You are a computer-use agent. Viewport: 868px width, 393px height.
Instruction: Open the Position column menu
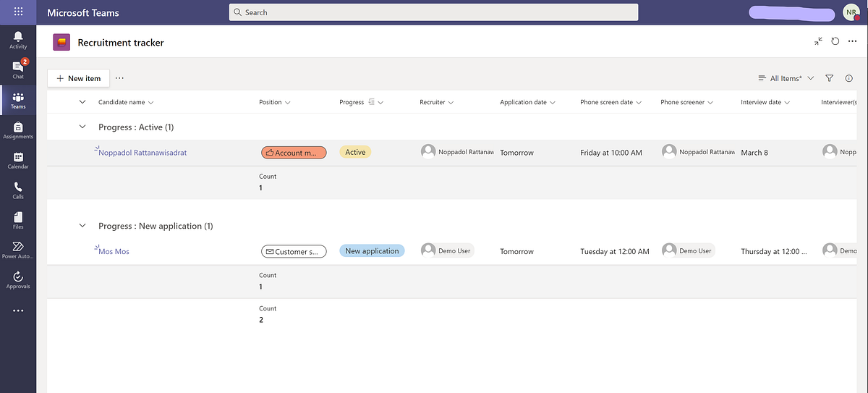275,102
